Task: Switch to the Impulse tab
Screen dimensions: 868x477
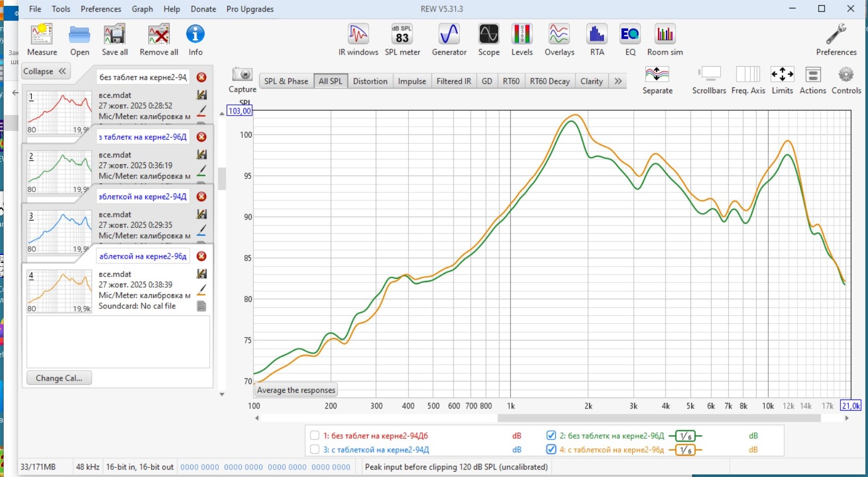Action: coord(412,81)
